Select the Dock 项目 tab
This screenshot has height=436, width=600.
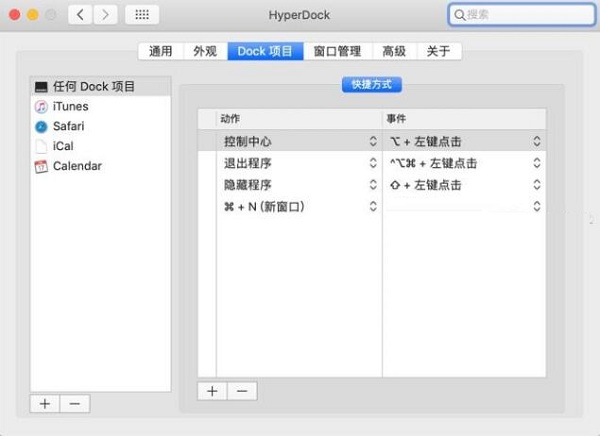point(265,51)
